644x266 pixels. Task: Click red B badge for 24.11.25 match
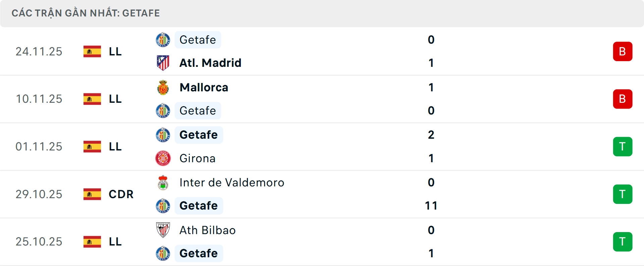(622, 51)
